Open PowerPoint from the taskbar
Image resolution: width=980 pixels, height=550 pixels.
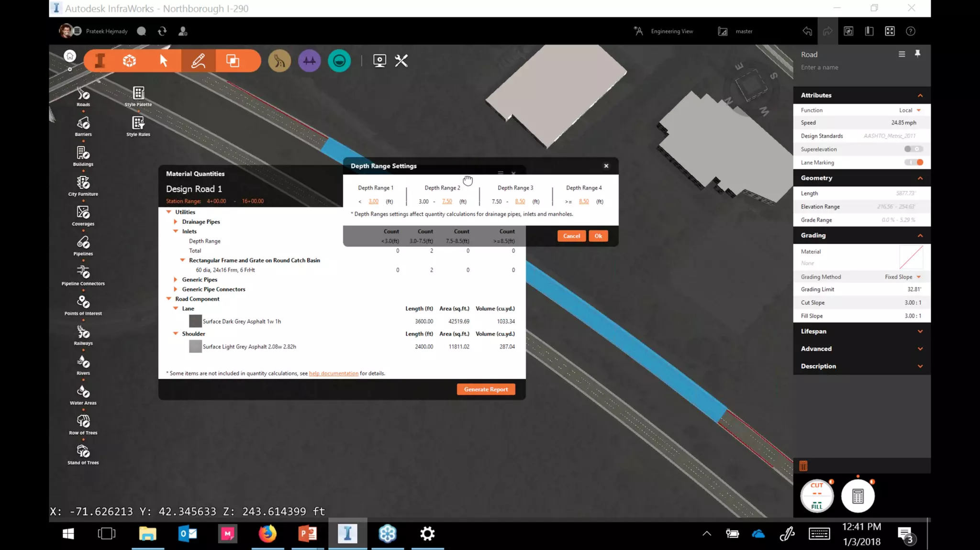[x=307, y=534]
